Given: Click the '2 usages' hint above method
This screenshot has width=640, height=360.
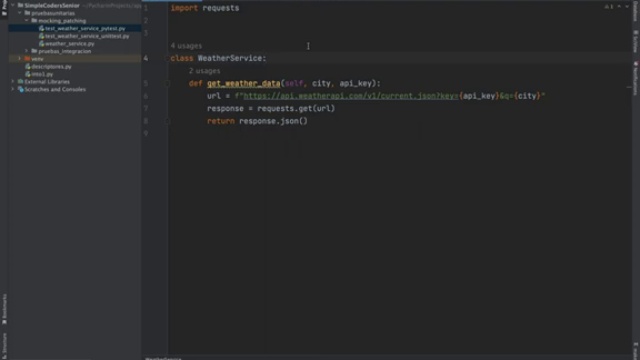Looking at the screenshot, I should click(x=204, y=71).
